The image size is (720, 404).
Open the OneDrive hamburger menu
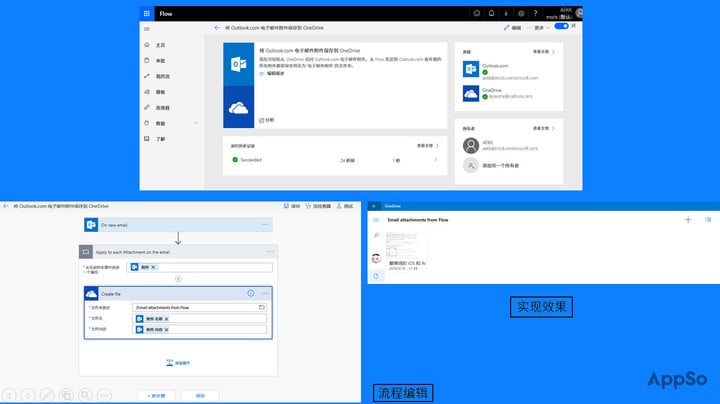[376, 220]
